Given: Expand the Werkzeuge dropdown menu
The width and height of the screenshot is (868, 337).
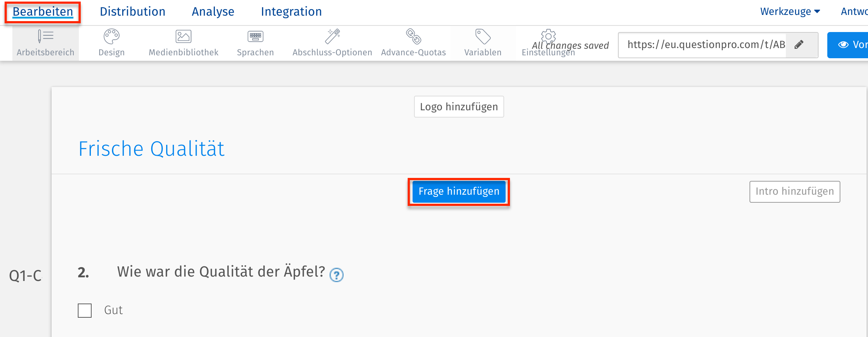Looking at the screenshot, I should click(790, 11).
